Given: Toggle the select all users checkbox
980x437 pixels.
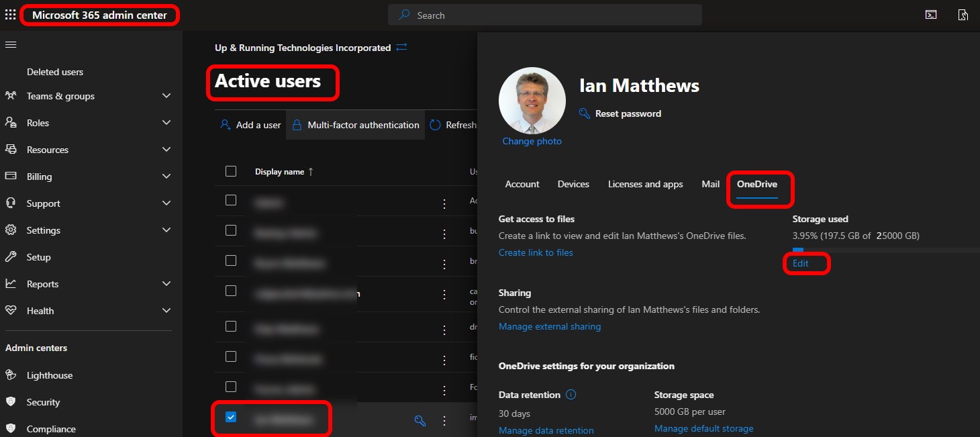Looking at the screenshot, I should (x=231, y=171).
